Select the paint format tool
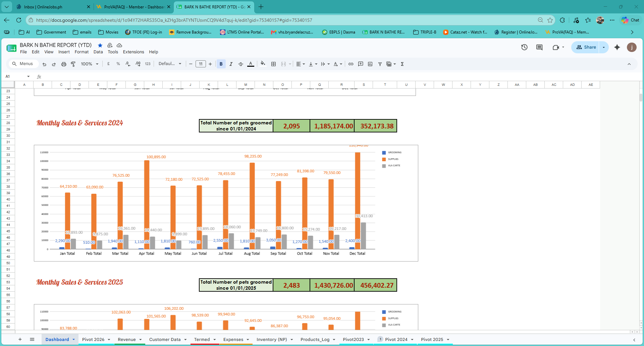 tap(73, 64)
